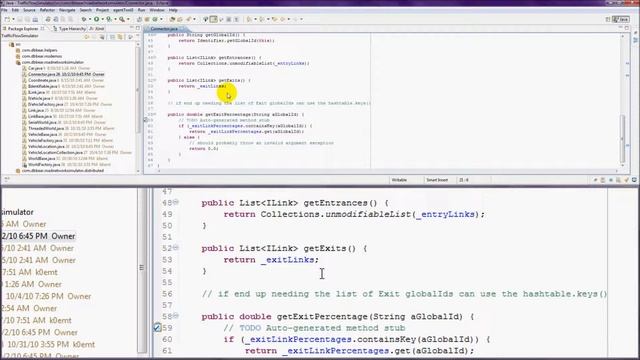Click the Open Type toolbar icon
Viewport: 640px width, 360px height.
[x=172, y=19]
